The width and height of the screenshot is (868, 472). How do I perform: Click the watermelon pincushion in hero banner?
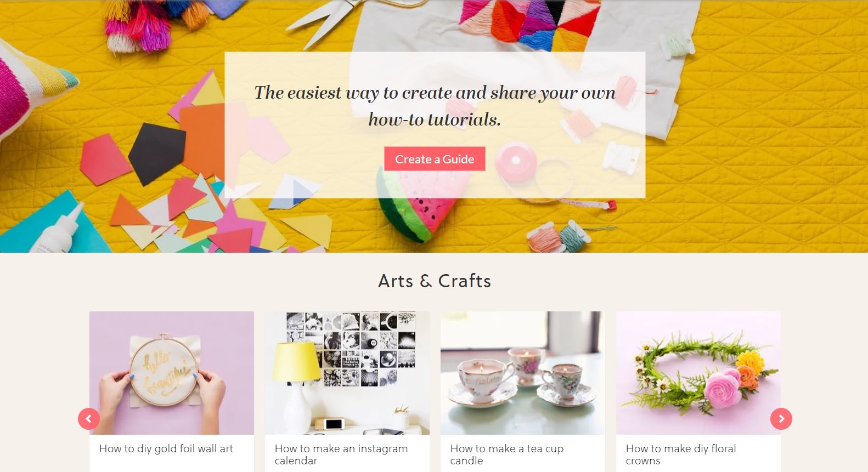(413, 204)
